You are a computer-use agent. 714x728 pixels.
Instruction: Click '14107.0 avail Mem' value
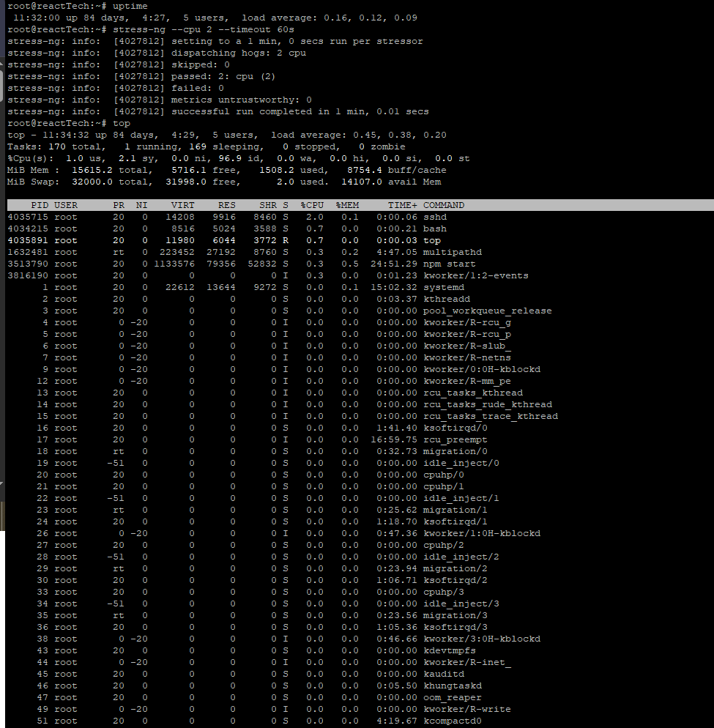[391, 182]
